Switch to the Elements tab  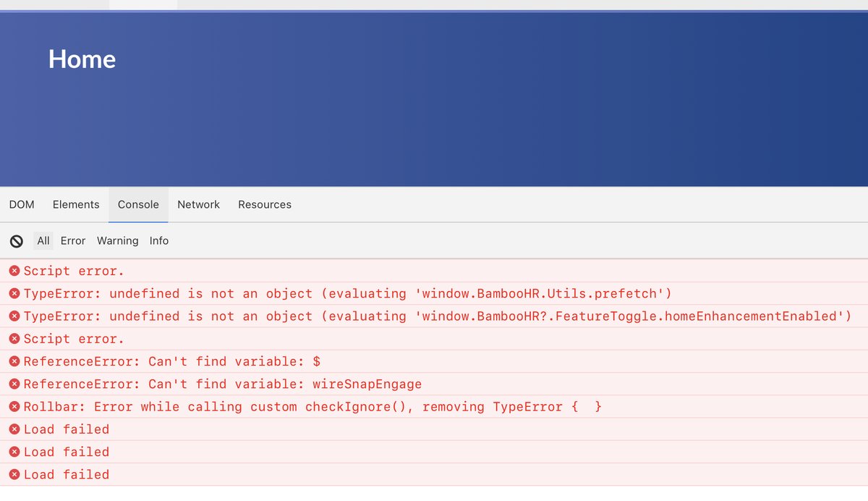[76, 205]
